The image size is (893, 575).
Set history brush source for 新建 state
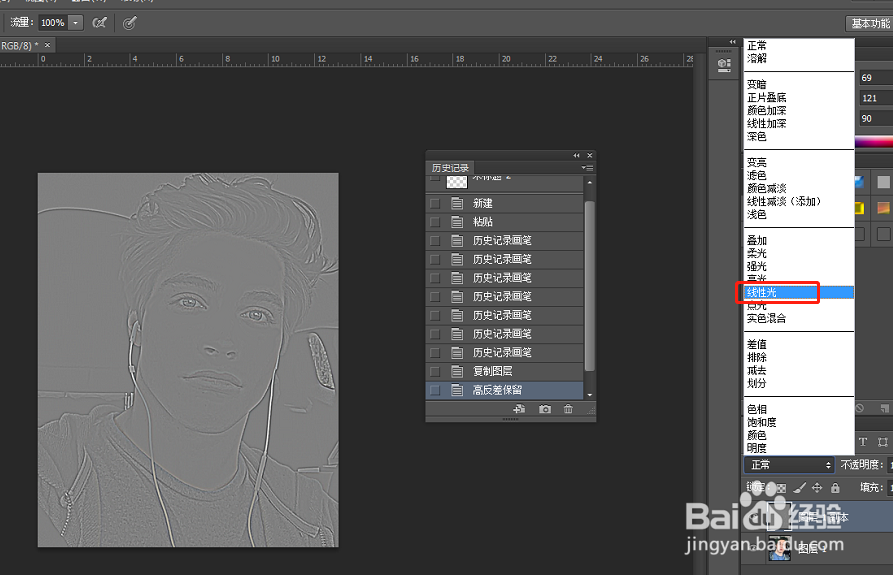(435, 203)
